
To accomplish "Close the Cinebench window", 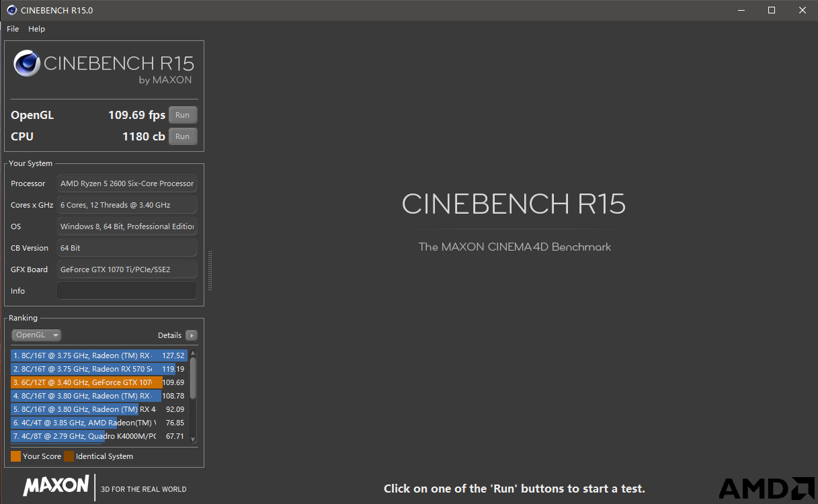I will pyautogui.click(x=803, y=10).
